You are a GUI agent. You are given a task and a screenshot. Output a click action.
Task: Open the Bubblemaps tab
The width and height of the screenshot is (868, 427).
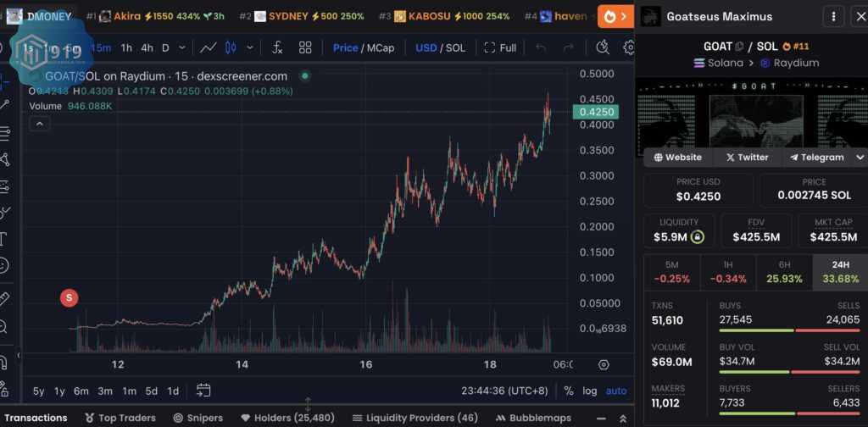533,419
